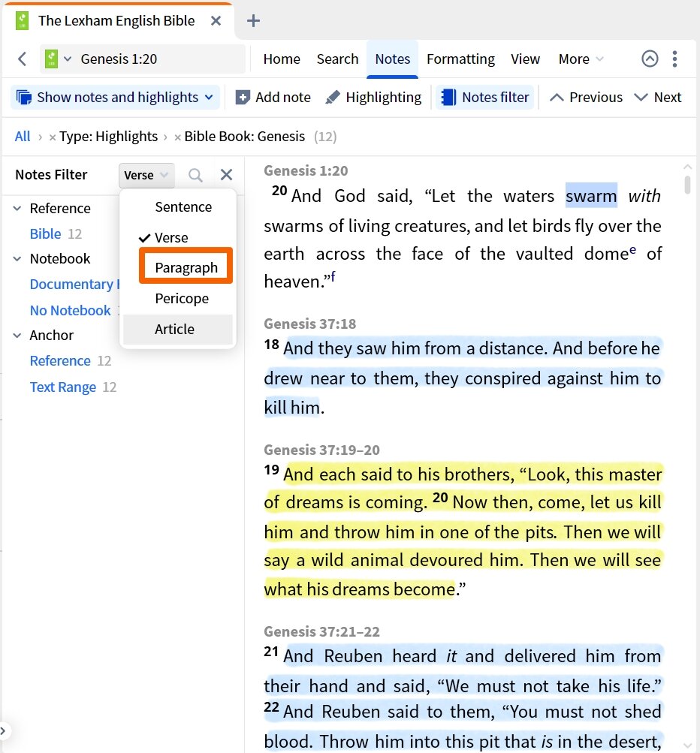Click the Genesis 1:20 reference box
Screen dimensions: 700x753
pyautogui.click(x=143, y=59)
